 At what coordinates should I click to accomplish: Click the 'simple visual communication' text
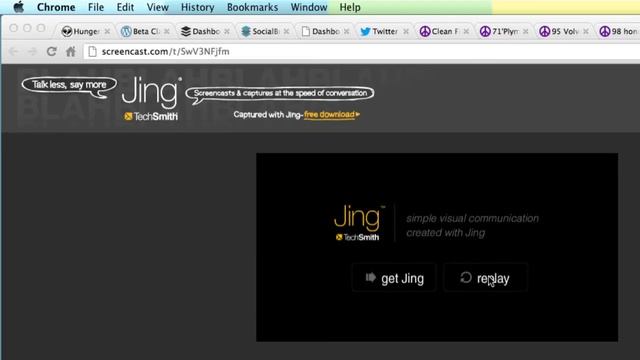click(x=472, y=218)
